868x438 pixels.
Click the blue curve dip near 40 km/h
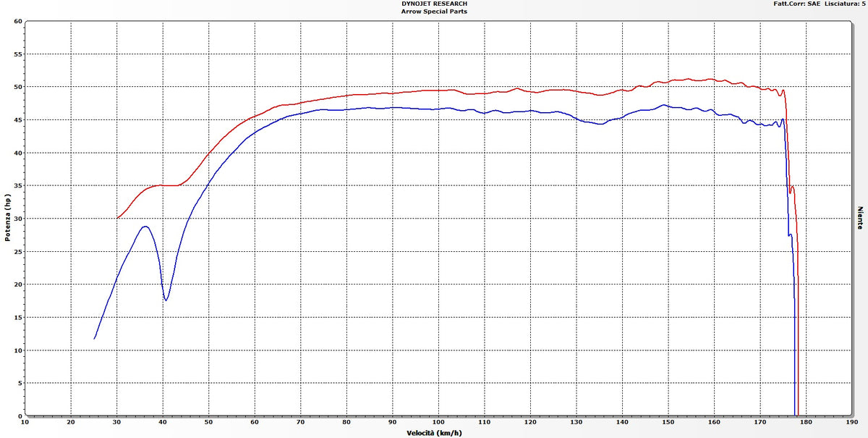(166, 300)
